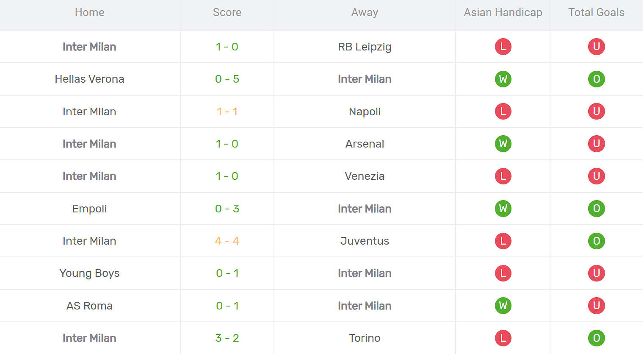
Task: Click the green W handicap badge for Arsenal match
Action: 503,144
